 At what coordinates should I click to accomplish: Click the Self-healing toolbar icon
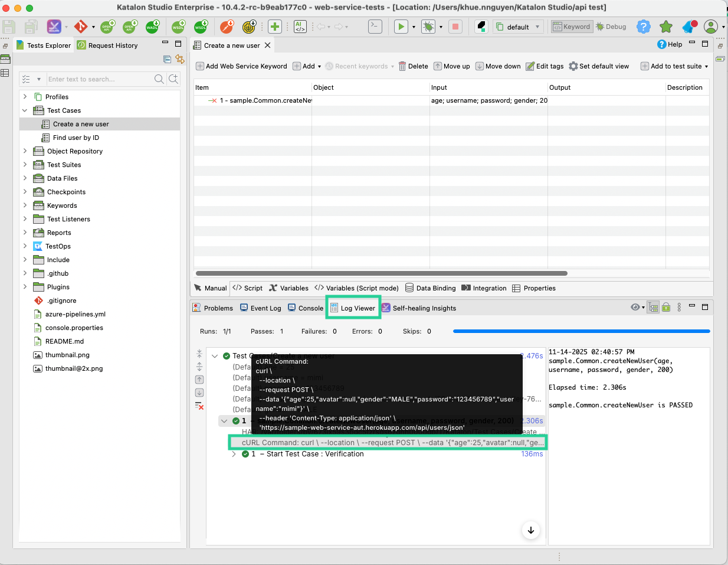coord(54,27)
